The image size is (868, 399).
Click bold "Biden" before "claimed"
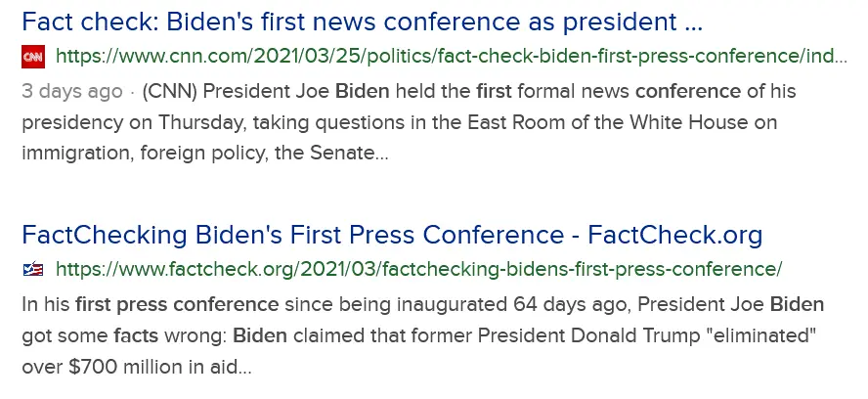click(x=259, y=335)
